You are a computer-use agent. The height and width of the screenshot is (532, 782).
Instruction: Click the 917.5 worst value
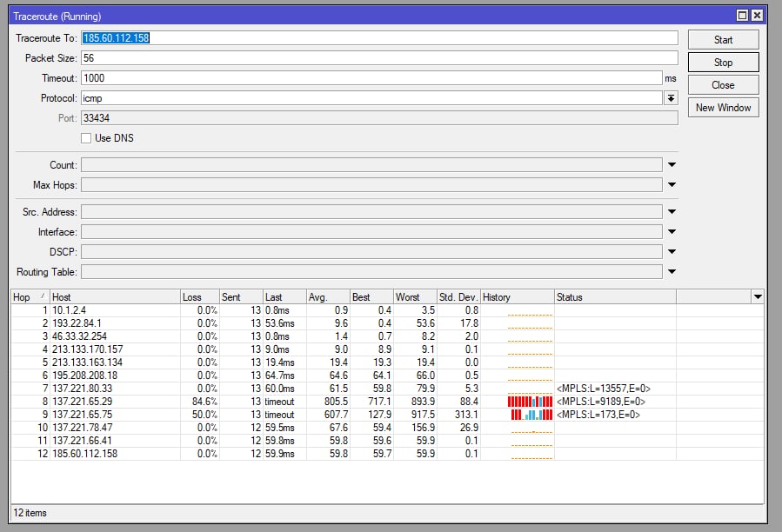coord(423,415)
